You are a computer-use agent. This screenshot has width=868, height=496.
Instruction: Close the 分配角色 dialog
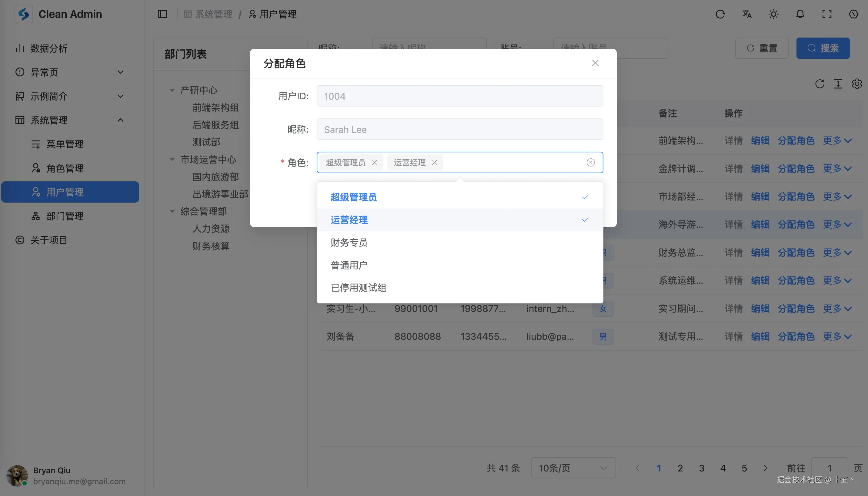coord(595,63)
